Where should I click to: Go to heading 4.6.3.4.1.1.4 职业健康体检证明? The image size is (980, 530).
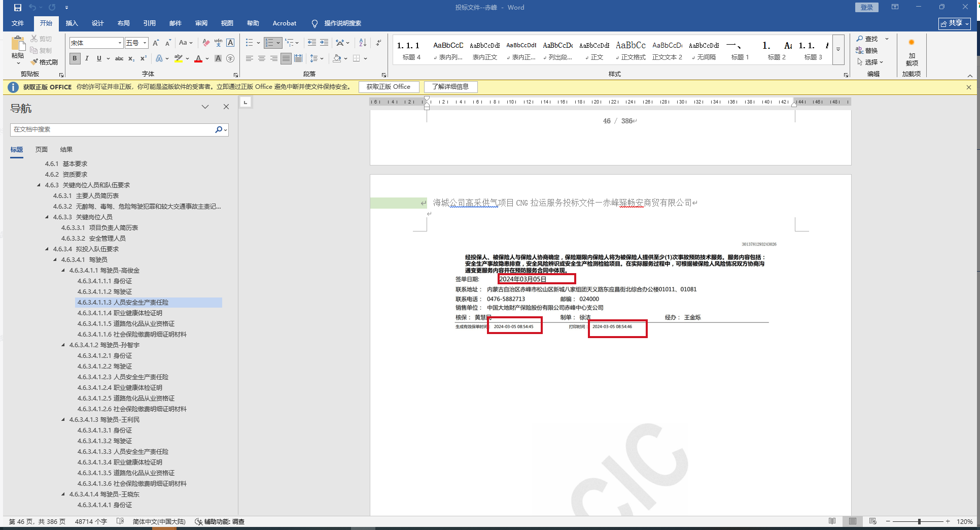pyautogui.click(x=120, y=313)
